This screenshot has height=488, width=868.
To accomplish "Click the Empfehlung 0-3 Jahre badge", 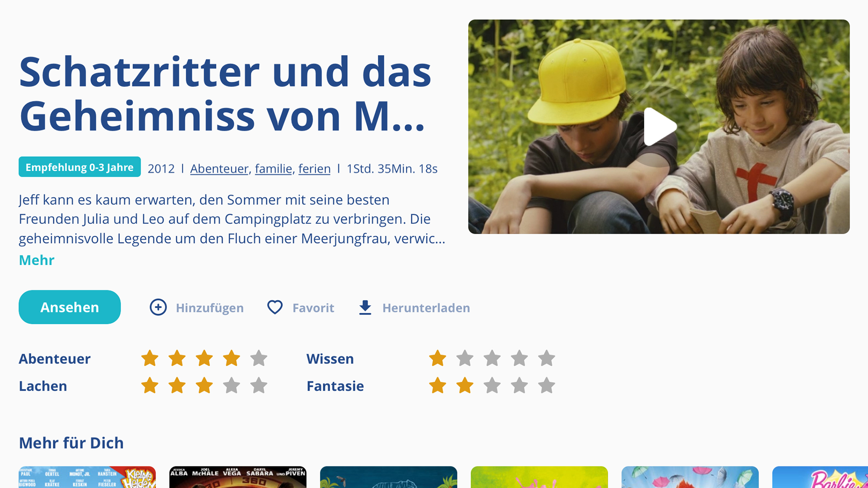I will [80, 167].
